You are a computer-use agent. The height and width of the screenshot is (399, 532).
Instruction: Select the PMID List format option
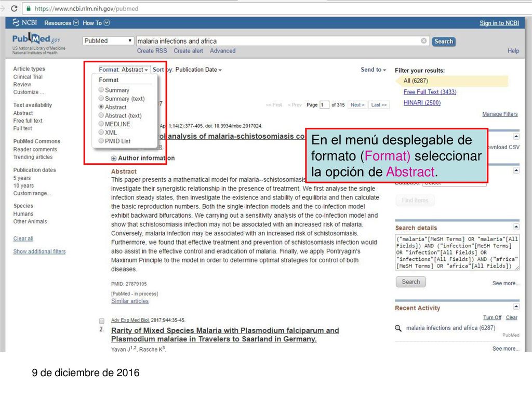[x=114, y=141]
